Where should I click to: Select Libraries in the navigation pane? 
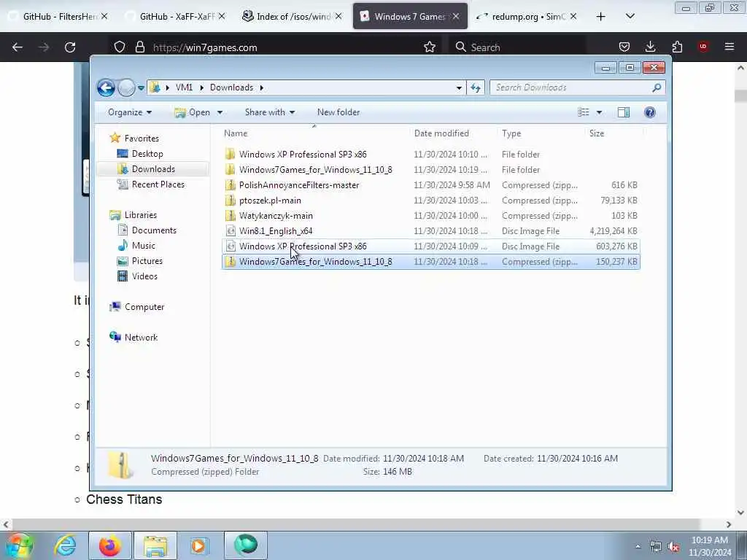[x=141, y=215]
